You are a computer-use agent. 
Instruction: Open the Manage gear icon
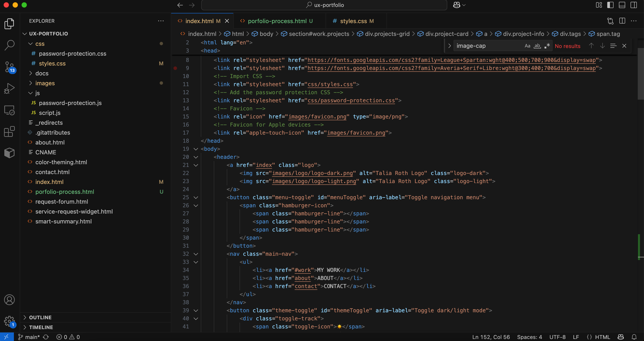[x=9, y=321]
